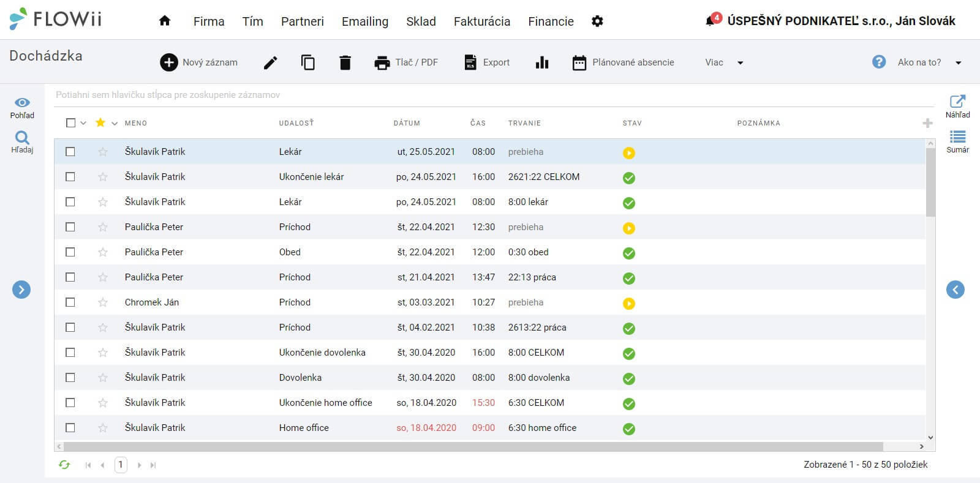Tick checkbox for Chromek Ján row
The image size is (980, 483).
click(x=70, y=302)
